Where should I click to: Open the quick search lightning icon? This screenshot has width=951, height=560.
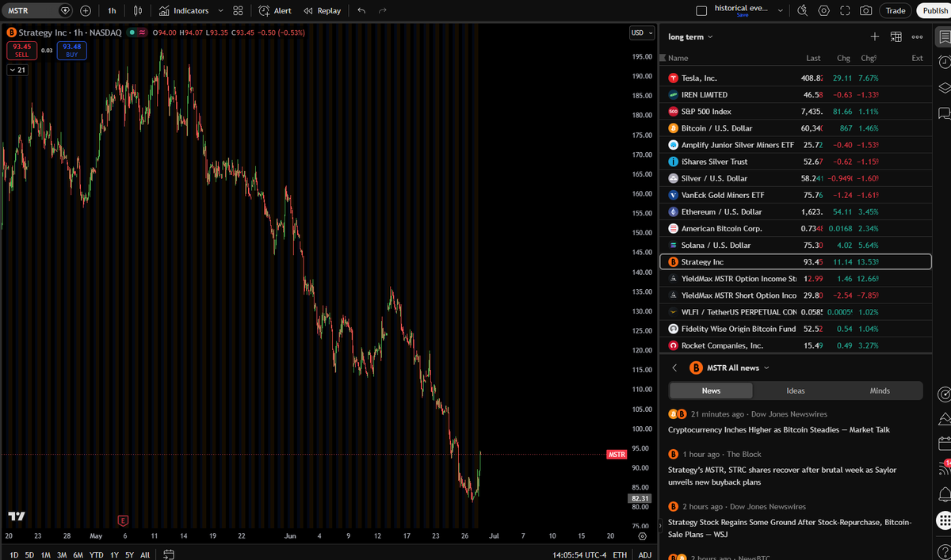[803, 11]
